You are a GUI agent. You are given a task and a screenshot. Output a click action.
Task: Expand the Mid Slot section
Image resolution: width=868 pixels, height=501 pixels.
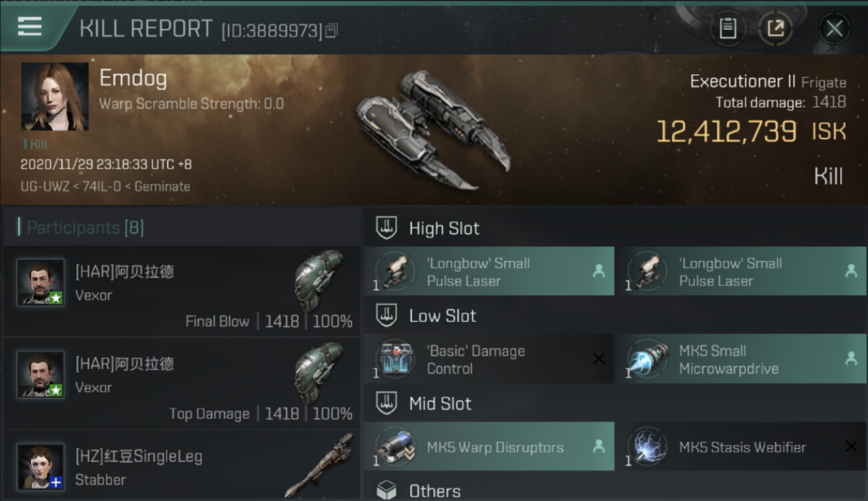coord(440,403)
